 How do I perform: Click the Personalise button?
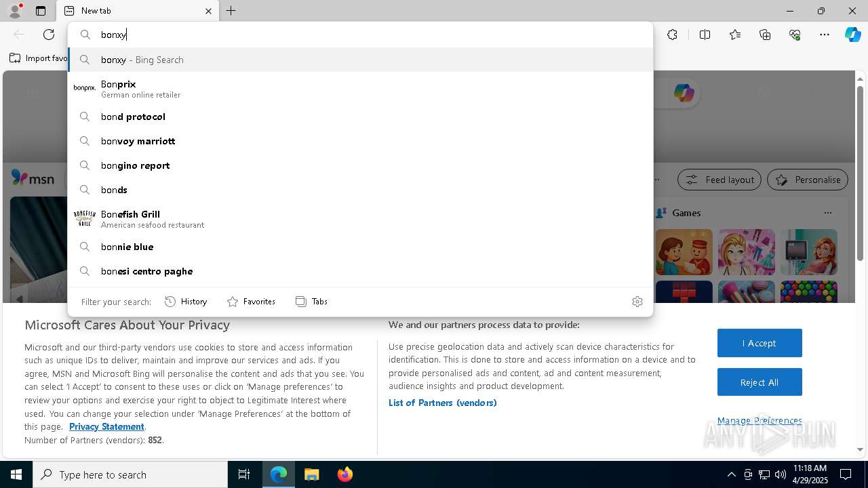[x=808, y=180]
